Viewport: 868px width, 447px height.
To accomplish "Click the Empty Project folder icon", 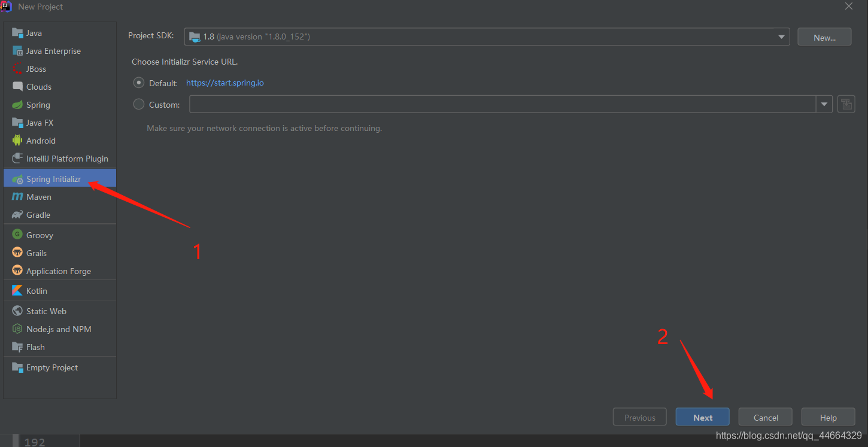I will point(17,367).
